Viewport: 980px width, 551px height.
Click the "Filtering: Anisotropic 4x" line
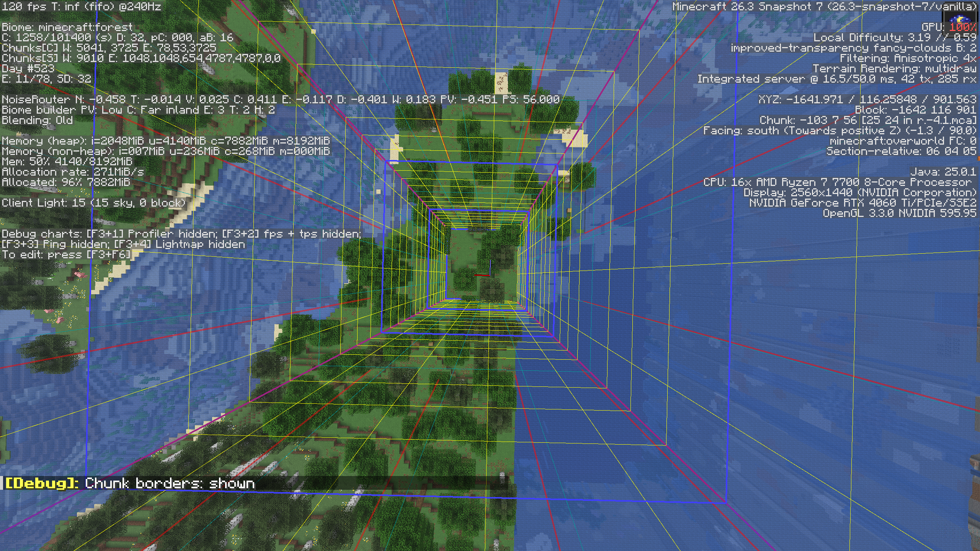click(909, 58)
